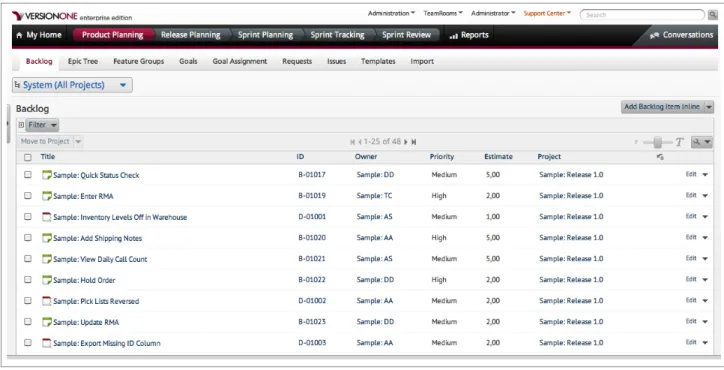Image resolution: width=724 pixels, height=370 pixels.
Task: Switch to the Goal Assignment sub-tab
Action: 240,61
